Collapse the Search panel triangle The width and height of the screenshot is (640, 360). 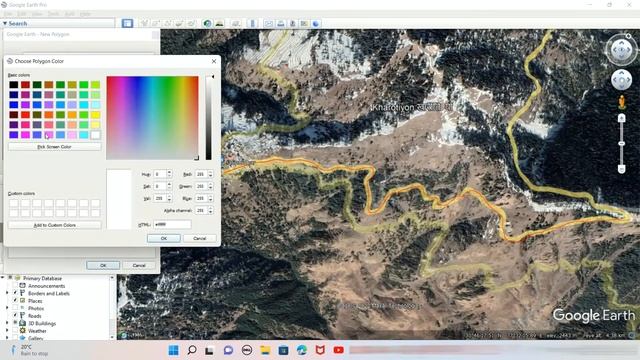point(5,24)
